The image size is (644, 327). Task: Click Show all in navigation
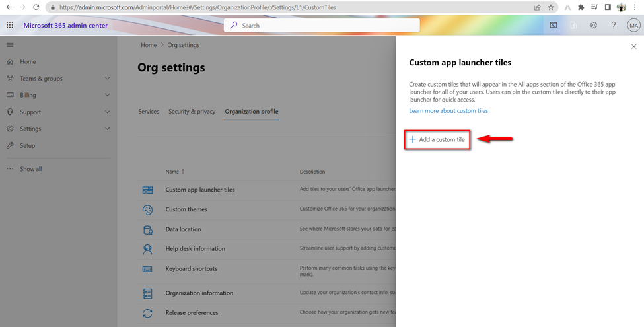31,169
